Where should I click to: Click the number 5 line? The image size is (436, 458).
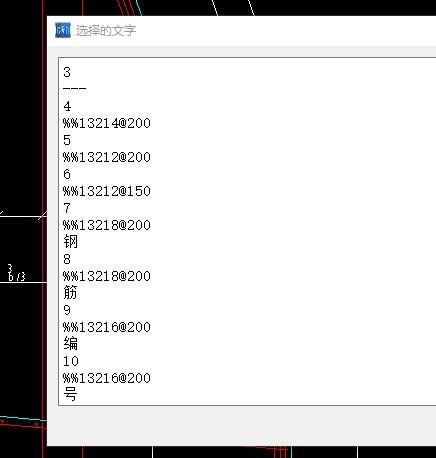tap(67, 140)
